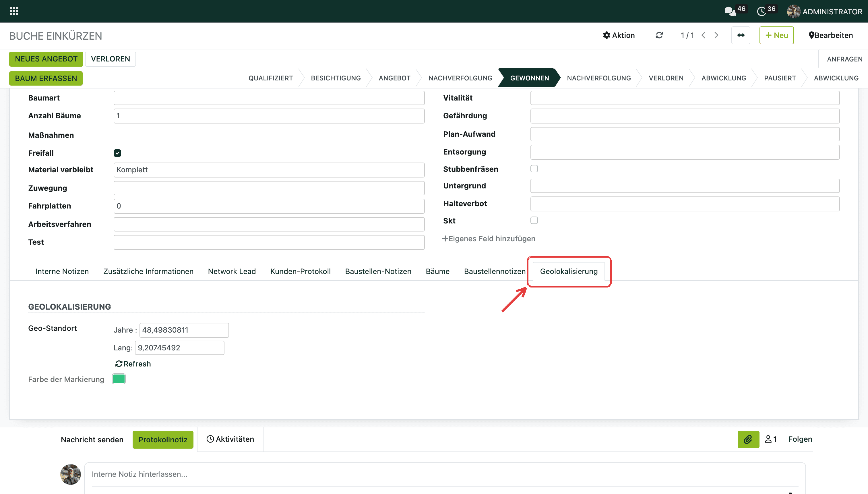This screenshot has width=868, height=494.
Task: Open the apps grid menu
Action: [x=14, y=11]
